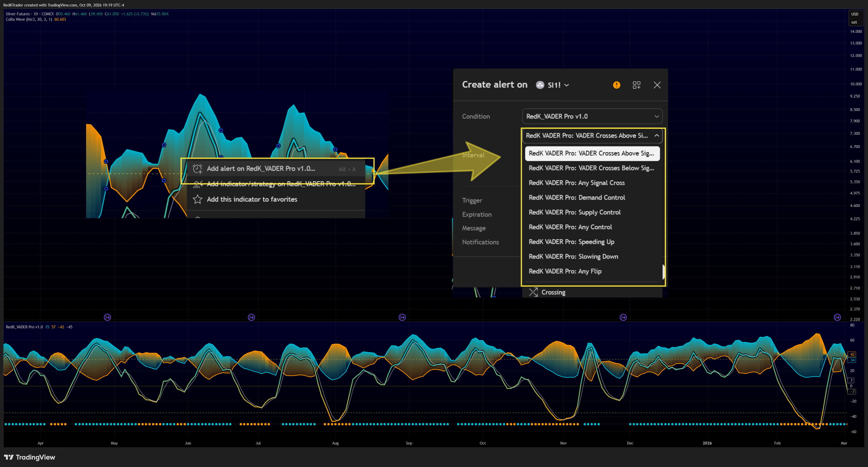Click the orange warning icon in alert dialog
The height and width of the screenshot is (467, 868).
click(x=616, y=85)
